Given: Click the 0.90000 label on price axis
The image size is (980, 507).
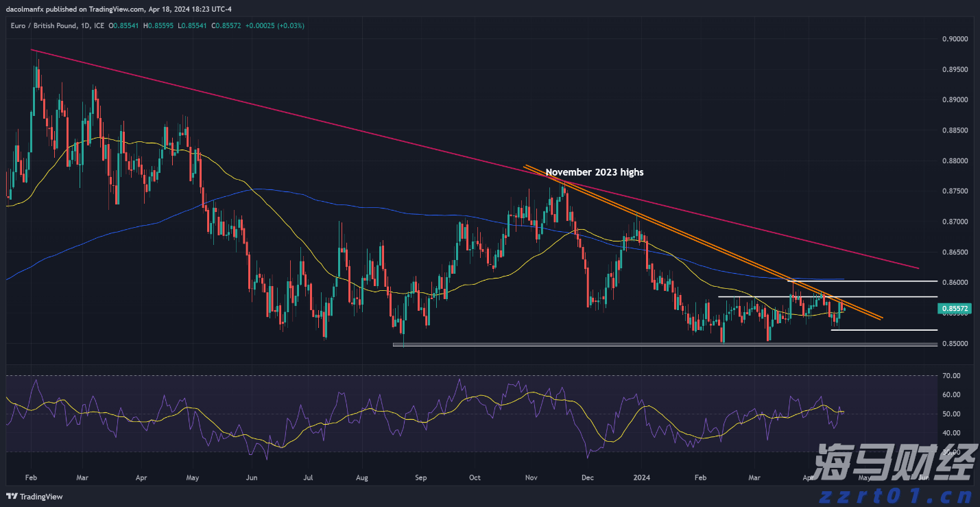Looking at the screenshot, I should (953, 39).
